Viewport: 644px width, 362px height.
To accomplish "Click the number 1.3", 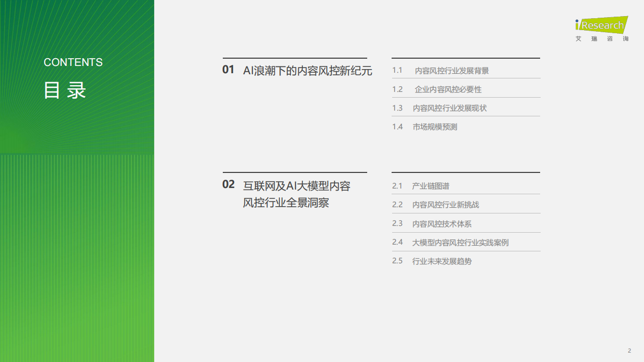I will [397, 108].
